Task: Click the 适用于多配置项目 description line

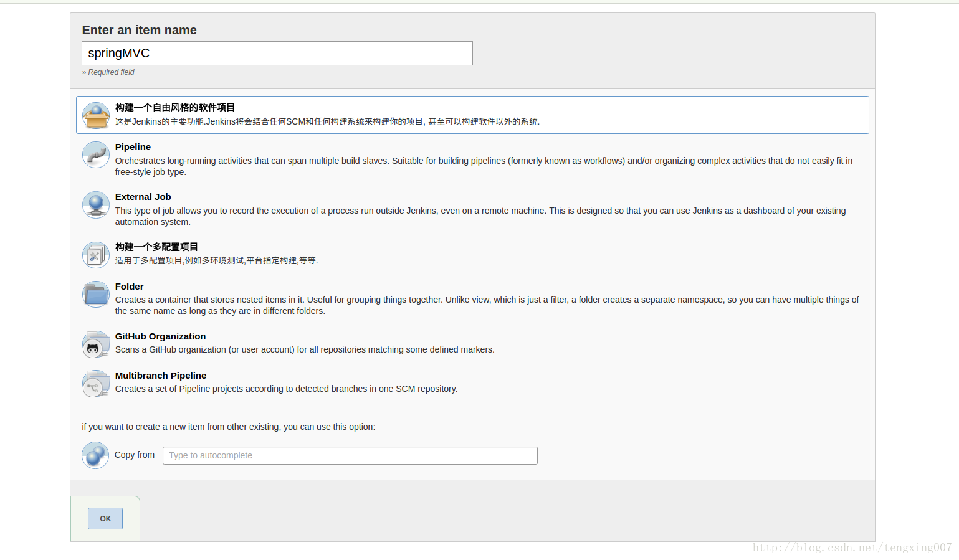Action: pos(216,260)
